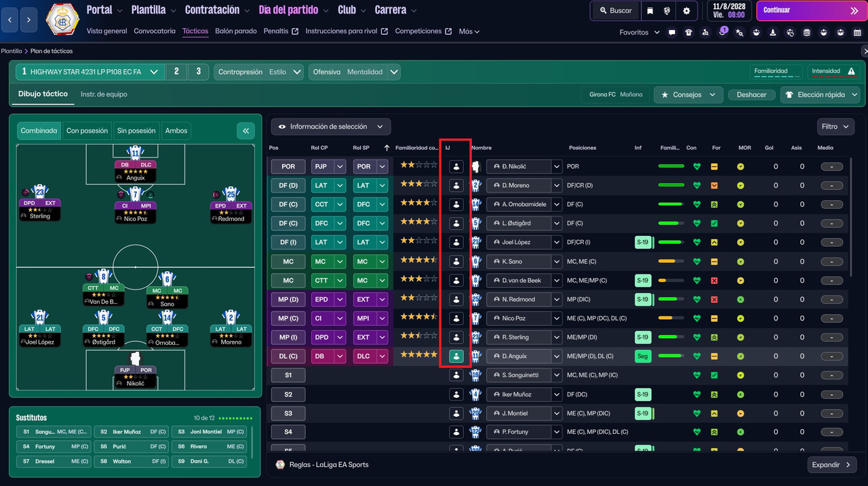Go to the Convocatoria tab

(x=155, y=31)
